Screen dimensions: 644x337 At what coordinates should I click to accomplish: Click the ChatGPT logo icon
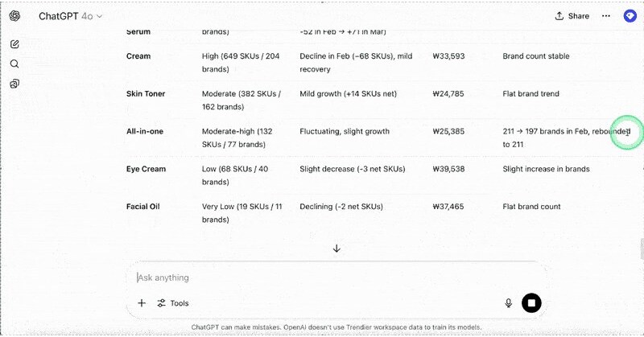click(x=14, y=16)
